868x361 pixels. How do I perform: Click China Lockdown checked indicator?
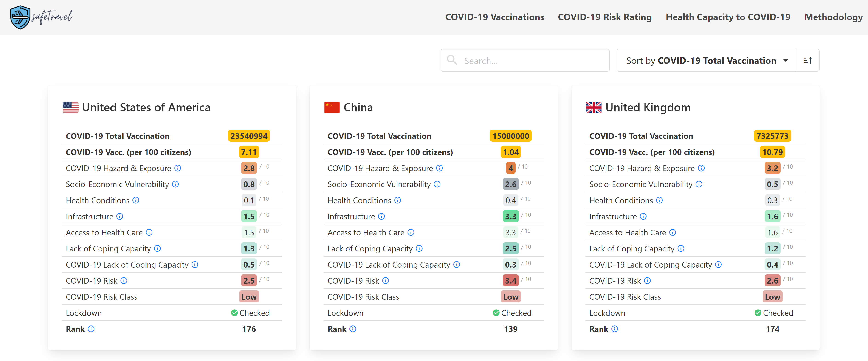(x=512, y=313)
